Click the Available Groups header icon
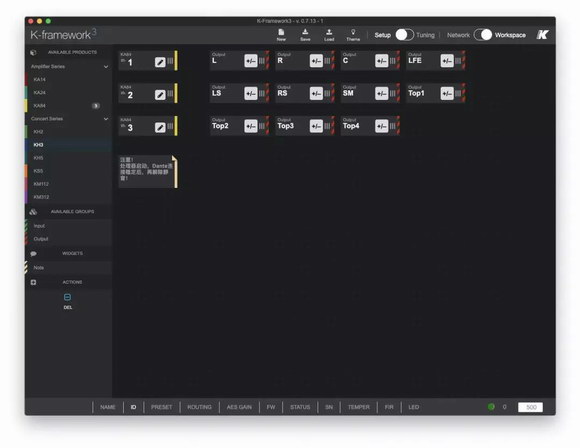The width and height of the screenshot is (580, 448). 33,212
